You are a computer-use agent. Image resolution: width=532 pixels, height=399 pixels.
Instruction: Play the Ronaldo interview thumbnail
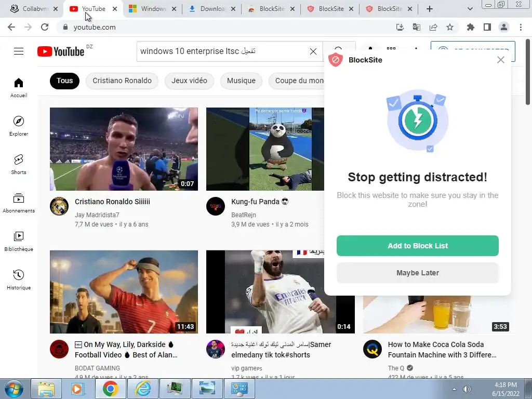click(x=124, y=149)
